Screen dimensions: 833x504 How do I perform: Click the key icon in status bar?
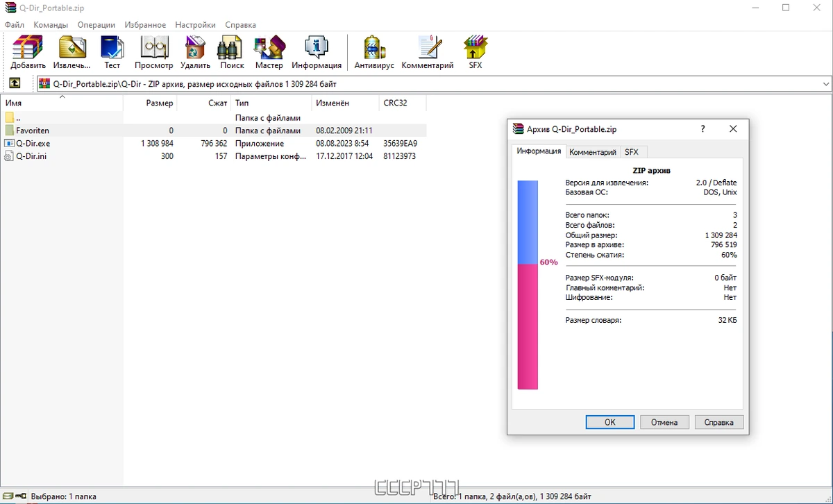point(22,496)
